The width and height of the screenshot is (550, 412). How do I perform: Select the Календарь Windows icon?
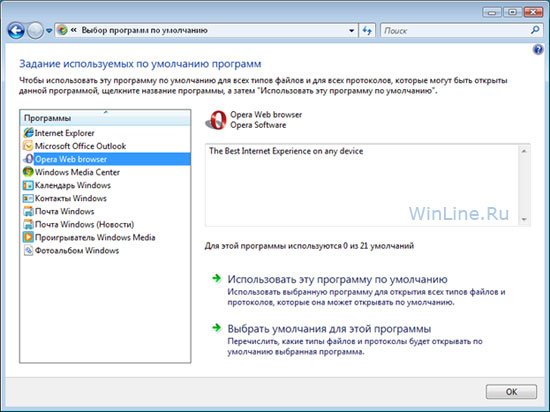coord(28,185)
